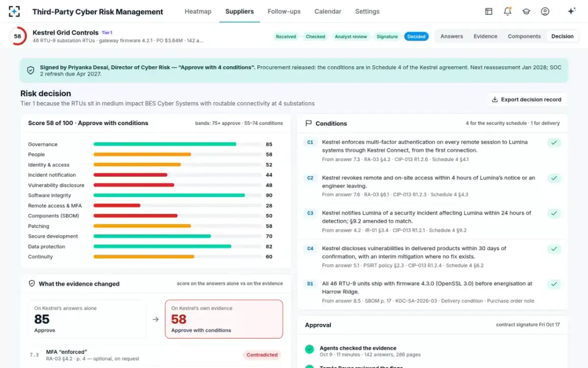Click the Identity & access score 52
This screenshot has height=368, width=588.
(x=269, y=165)
